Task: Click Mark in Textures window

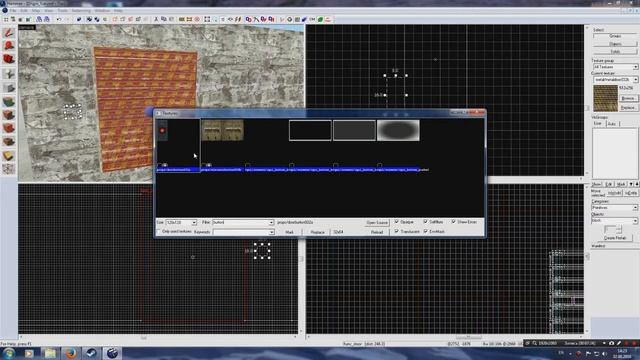Action: 289,232
